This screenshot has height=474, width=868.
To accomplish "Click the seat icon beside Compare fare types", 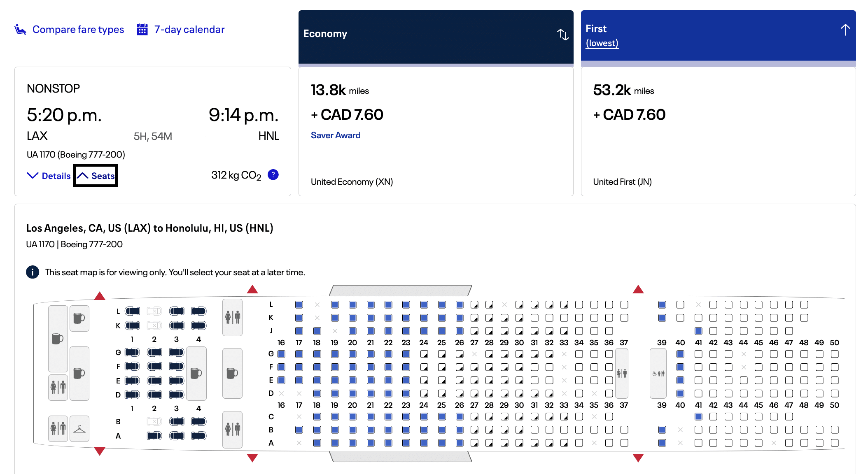I will point(20,30).
